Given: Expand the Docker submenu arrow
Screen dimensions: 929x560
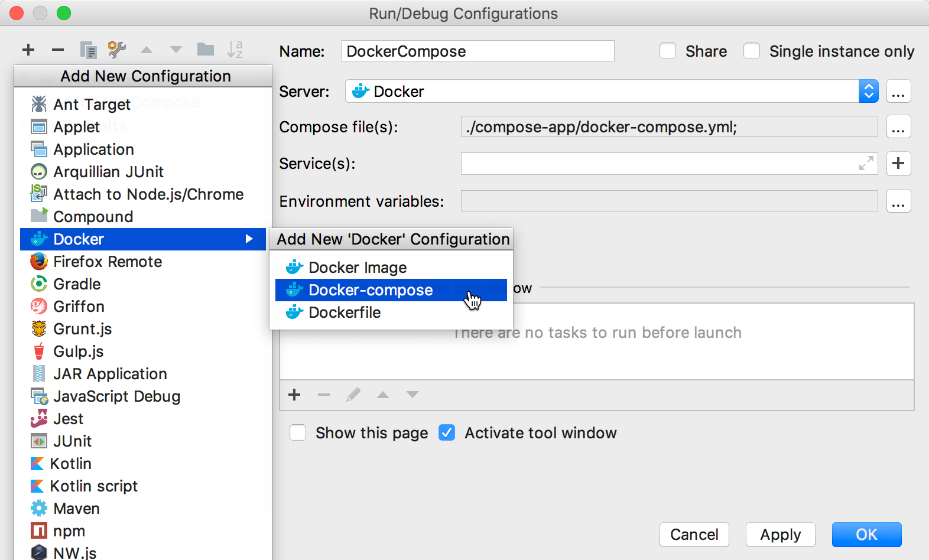Looking at the screenshot, I should pos(249,239).
